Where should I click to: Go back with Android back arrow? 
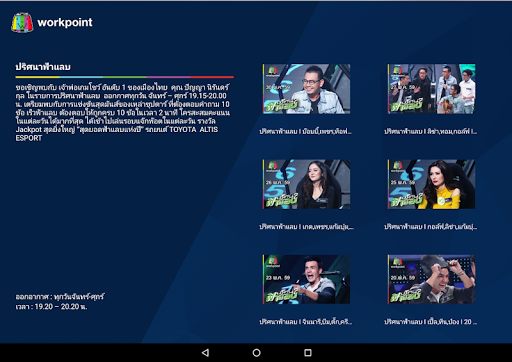point(205,353)
